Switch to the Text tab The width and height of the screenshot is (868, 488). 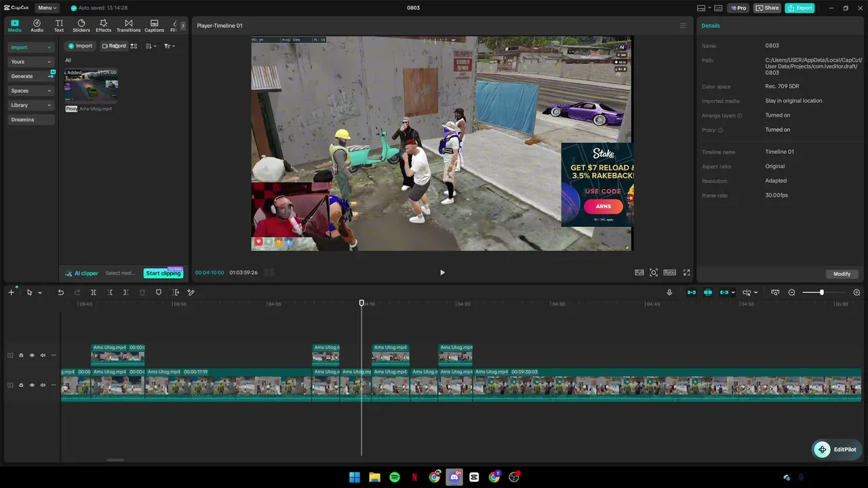pos(59,26)
